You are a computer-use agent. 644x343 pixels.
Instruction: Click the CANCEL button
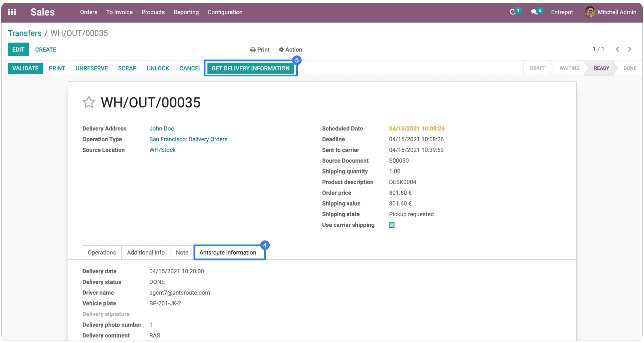point(190,68)
